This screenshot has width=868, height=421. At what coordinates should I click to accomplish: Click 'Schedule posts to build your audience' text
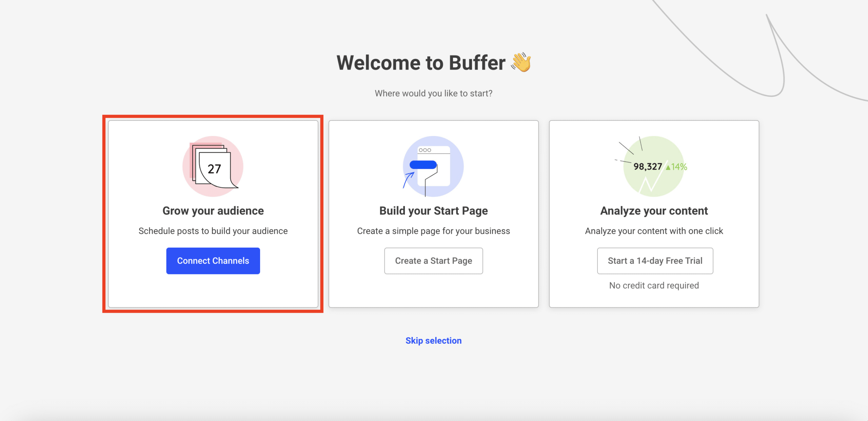click(x=213, y=231)
